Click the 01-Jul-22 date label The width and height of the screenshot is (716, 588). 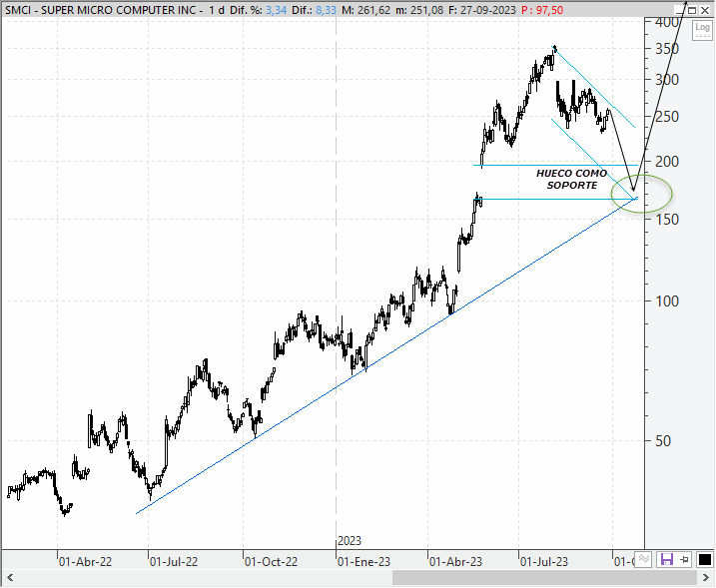(x=174, y=561)
